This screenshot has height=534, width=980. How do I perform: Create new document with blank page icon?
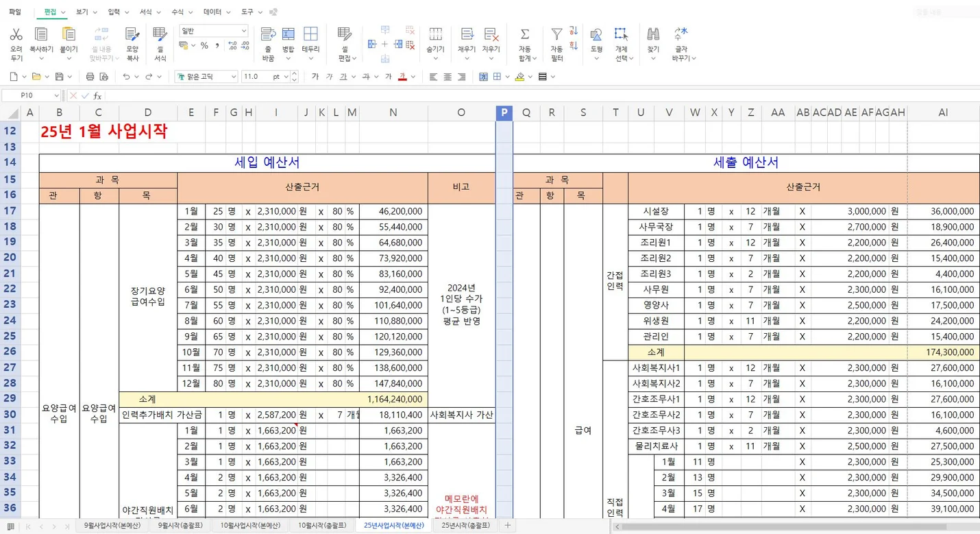pos(14,77)
